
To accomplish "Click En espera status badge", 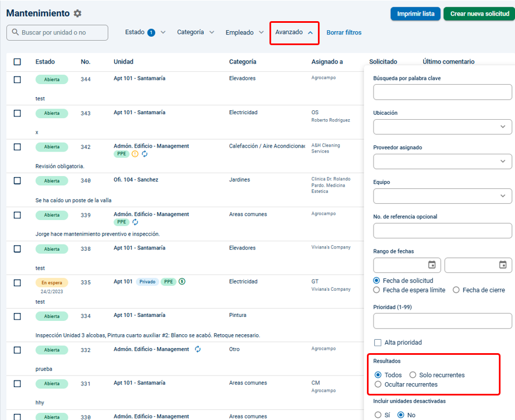I will (x=52, y=282).
